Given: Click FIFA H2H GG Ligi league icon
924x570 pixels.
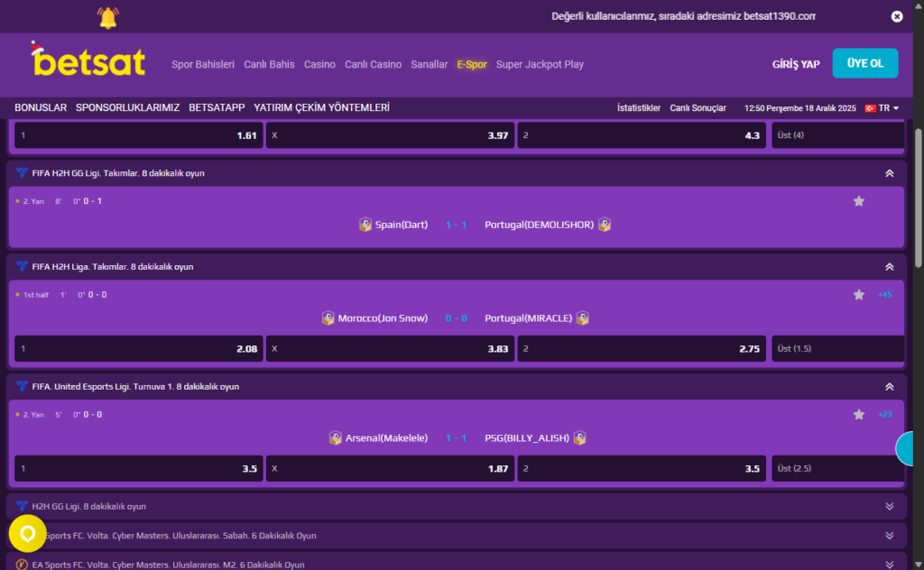Looking at the screenshot, I should (22, 173).
